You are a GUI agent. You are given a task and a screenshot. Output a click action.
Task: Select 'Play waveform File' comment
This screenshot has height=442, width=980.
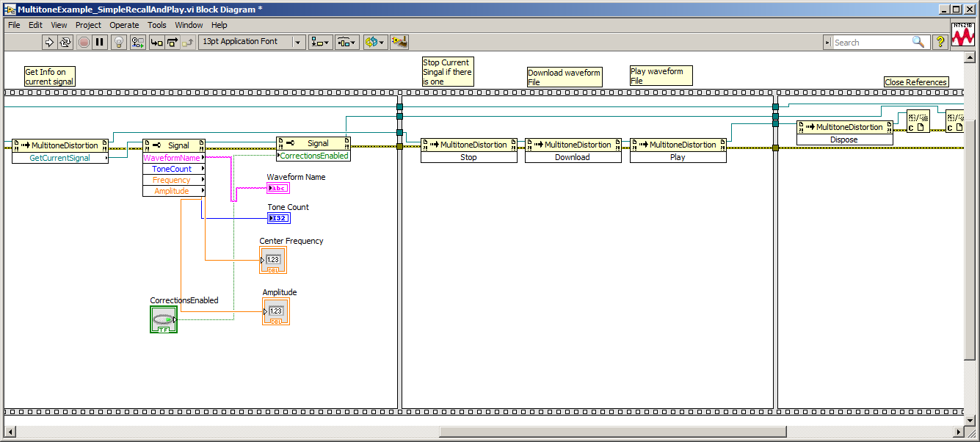661,76
